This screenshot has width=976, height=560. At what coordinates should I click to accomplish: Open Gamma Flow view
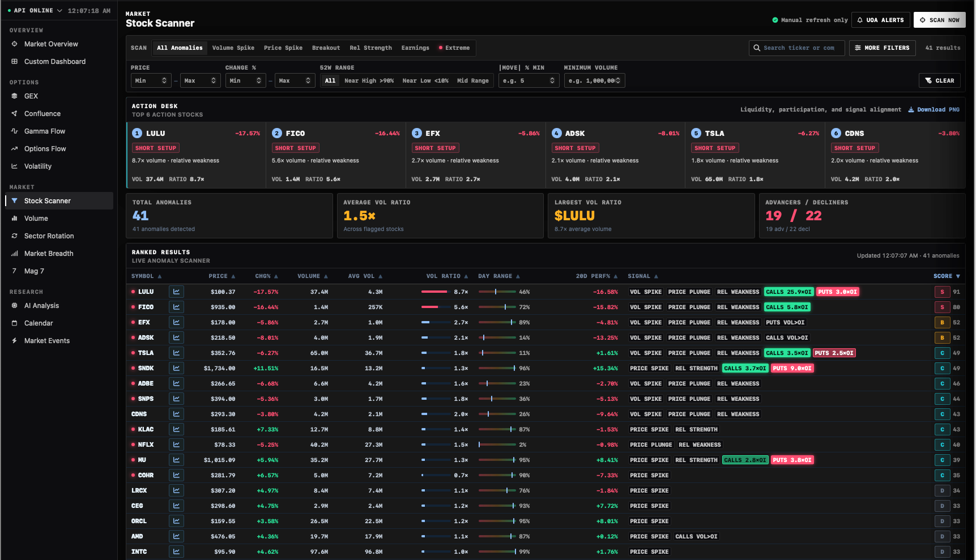pyautogui.click(x=59, y=131)
